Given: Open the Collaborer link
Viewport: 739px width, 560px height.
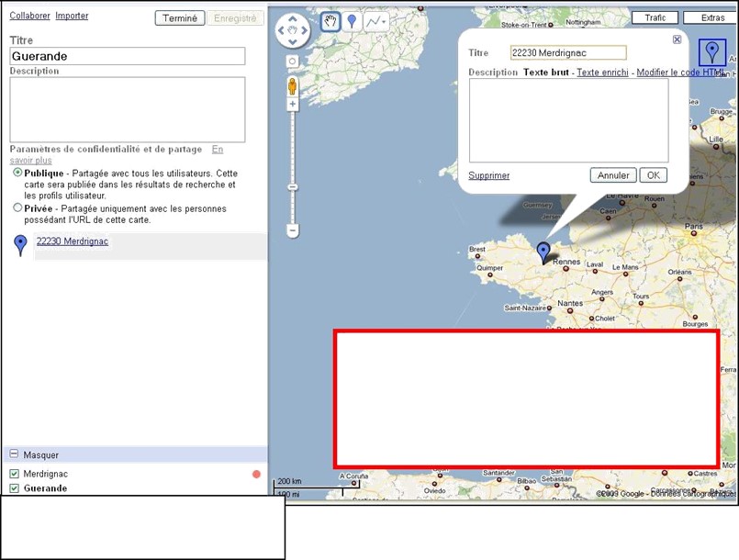Looking at the screenshot, I should [x=29, y=16].
